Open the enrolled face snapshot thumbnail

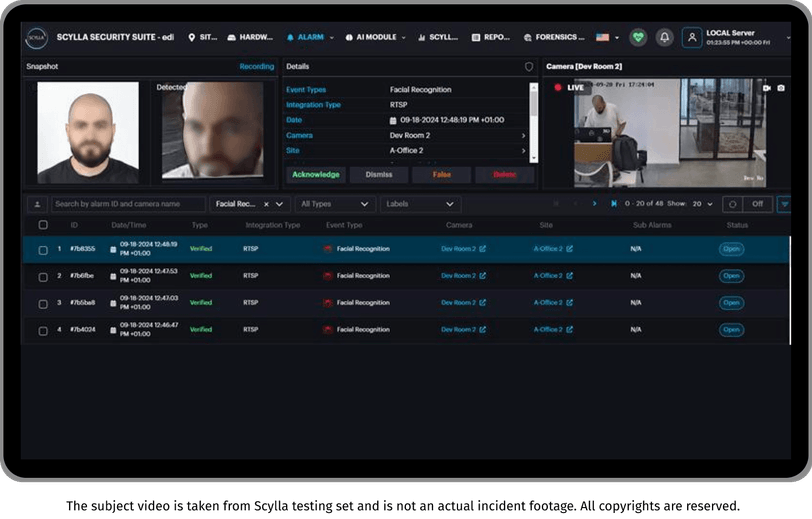(88, 133)
